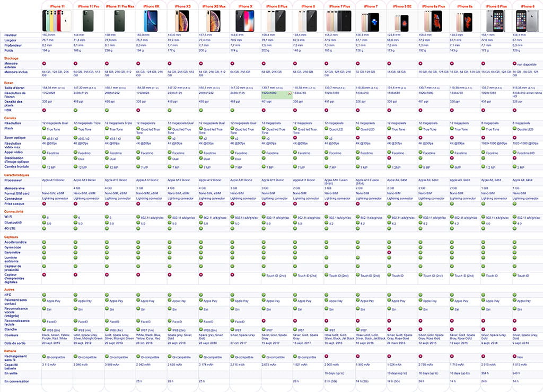Click the chart icon in highlighted 1920x1080 cell
The height and width of the screenshot is (392, 543).
click(x=290, y=94)
